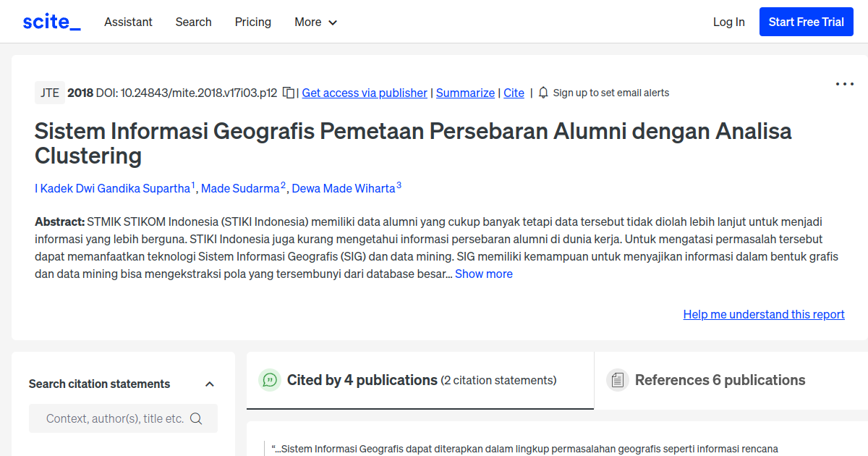Open the Pricing page
The image size is (868, 456).
(x=252, y=22)
